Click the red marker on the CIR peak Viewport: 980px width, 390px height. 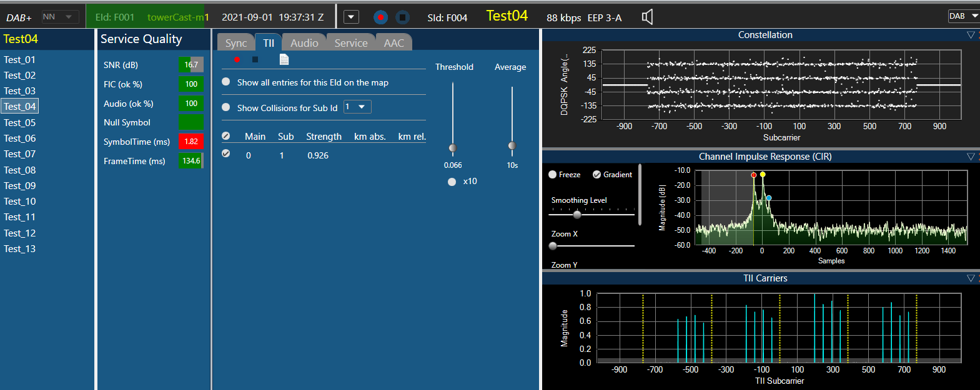[754, 175]
